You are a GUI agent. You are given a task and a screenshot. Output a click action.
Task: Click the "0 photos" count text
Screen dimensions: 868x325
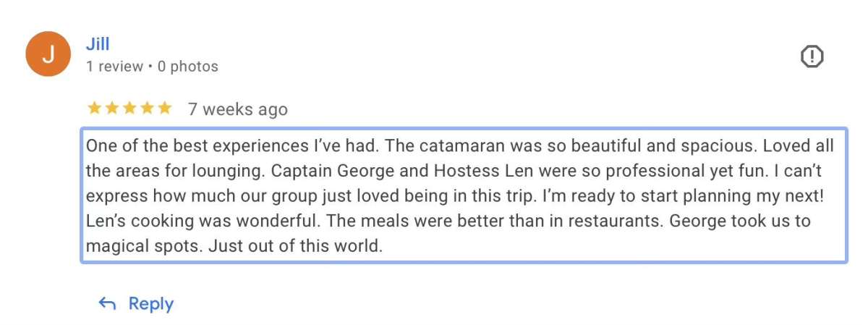click(x=187, y=67)
